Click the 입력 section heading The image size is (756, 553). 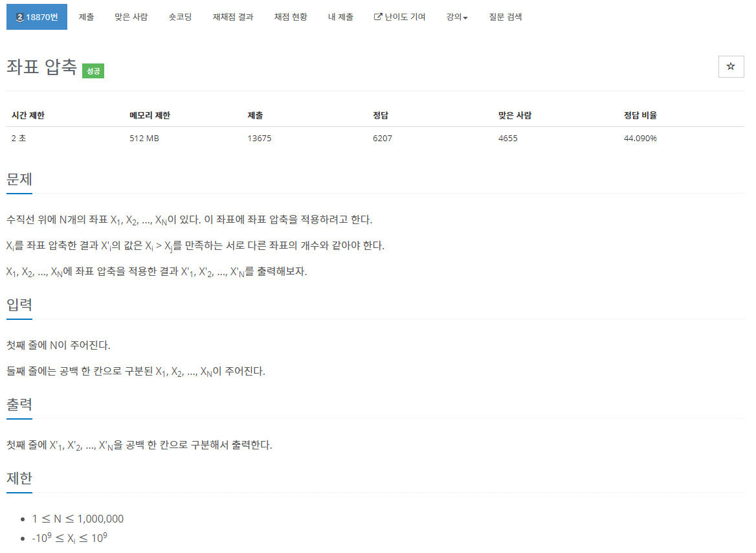(x=19, y=305)
